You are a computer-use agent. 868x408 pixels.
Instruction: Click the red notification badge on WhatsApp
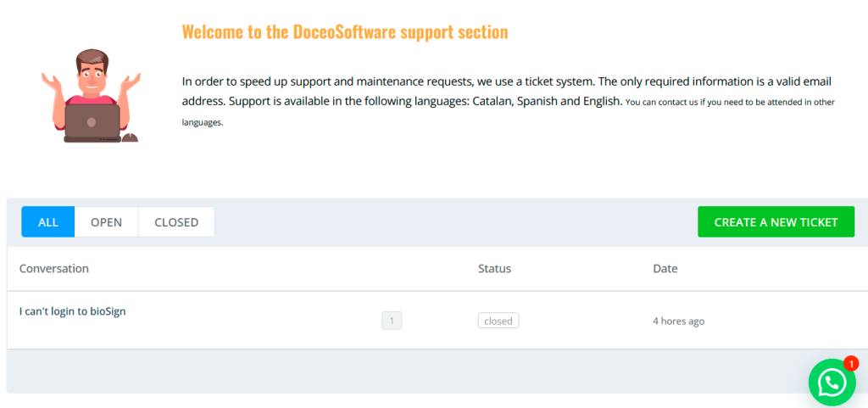pos(851,364)
